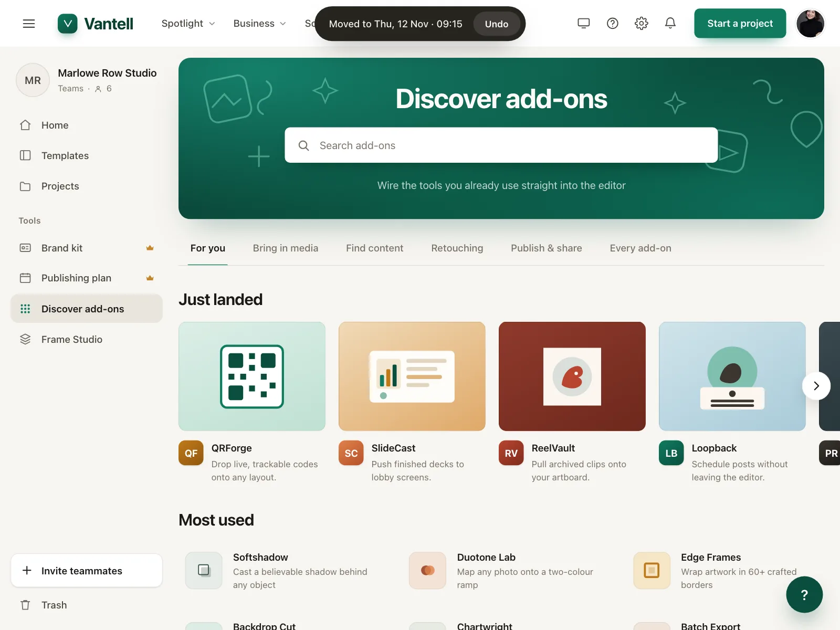The width and height of the screenshot is (840, 630).
Task: Undo the move notification
Action: (x=497, y=24)
